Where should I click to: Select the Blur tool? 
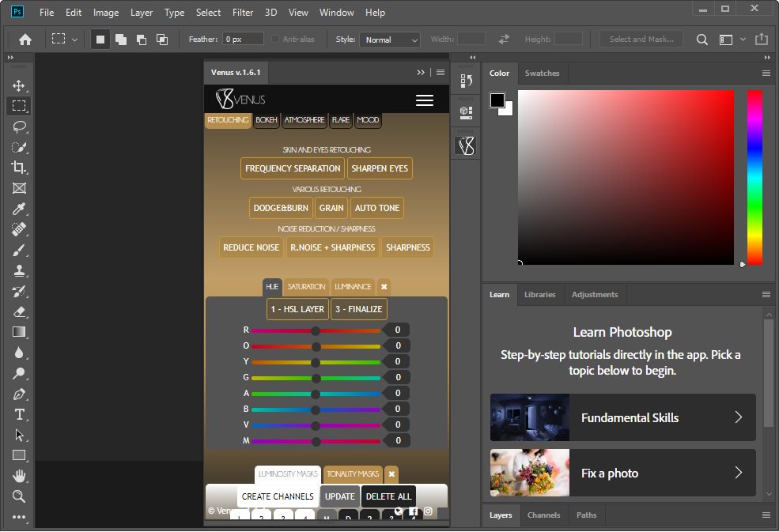pos(19,353)
